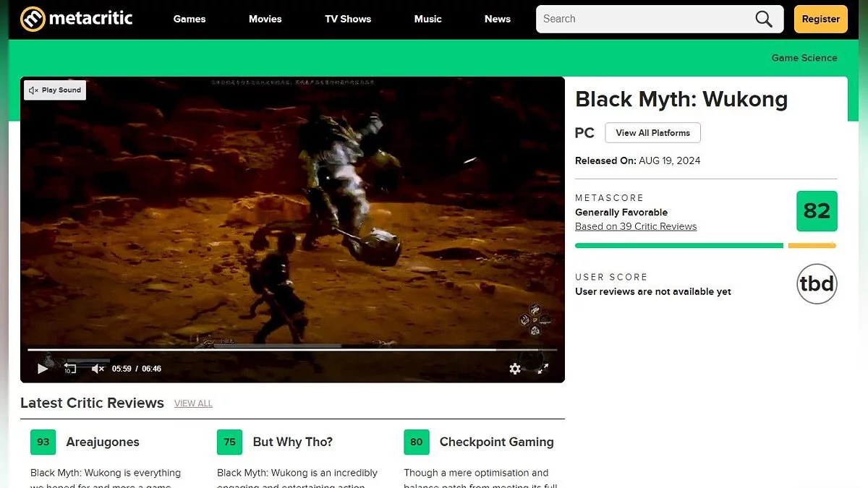Image resolution: width=868 pixels, height=488 pixels.
Task: Click the Latest Critic Reviews heading
Action: point(92,403)
